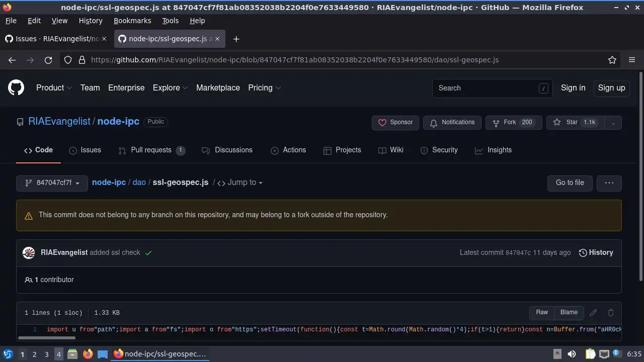Open the File menu

[x=11, y=21]
